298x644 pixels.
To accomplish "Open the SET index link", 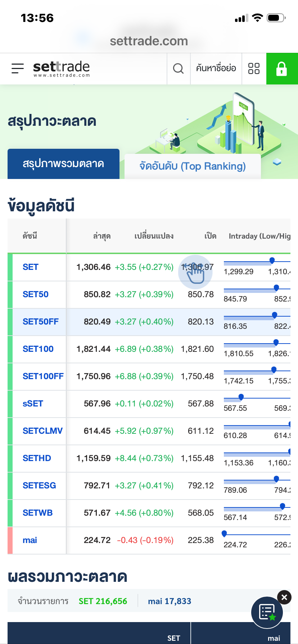I will (31, 267).
